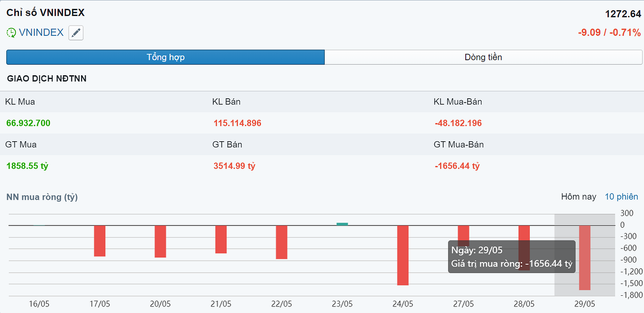Switch to the Tổng hợp tab

click(165, 57)
